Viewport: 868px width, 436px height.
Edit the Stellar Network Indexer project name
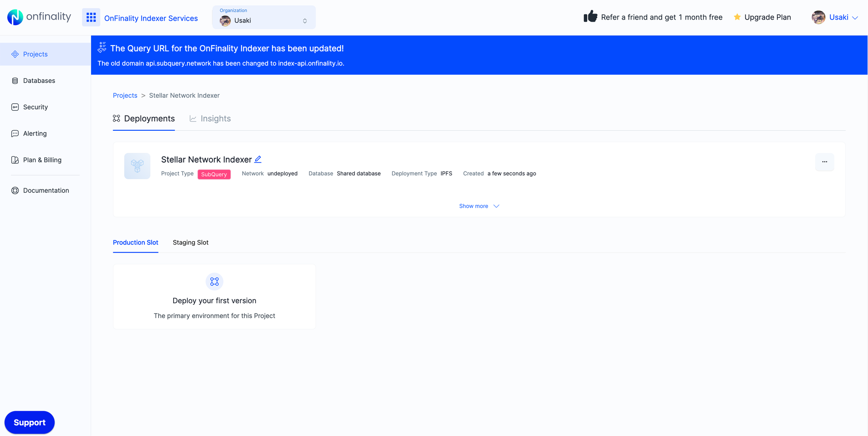258,159
